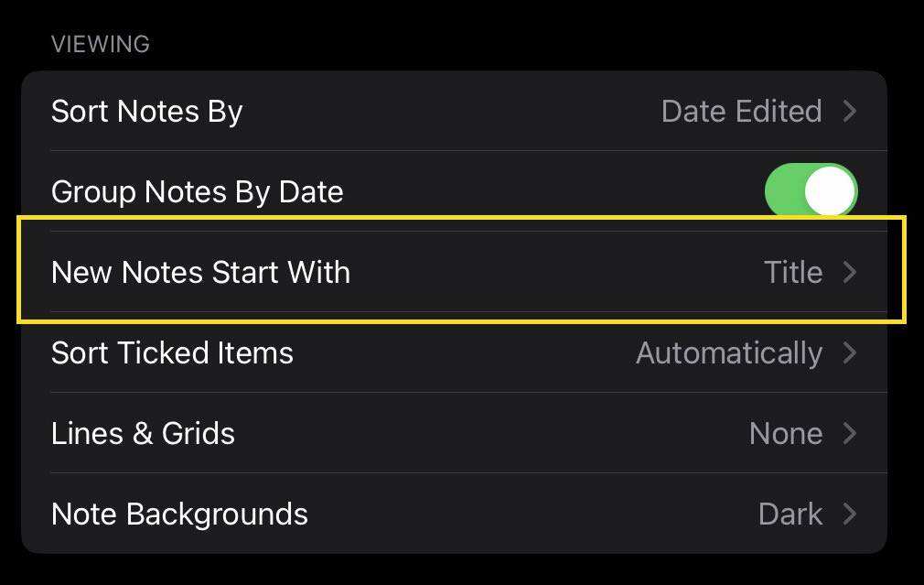Tap the arrow beside Dark

click(850, 514)
